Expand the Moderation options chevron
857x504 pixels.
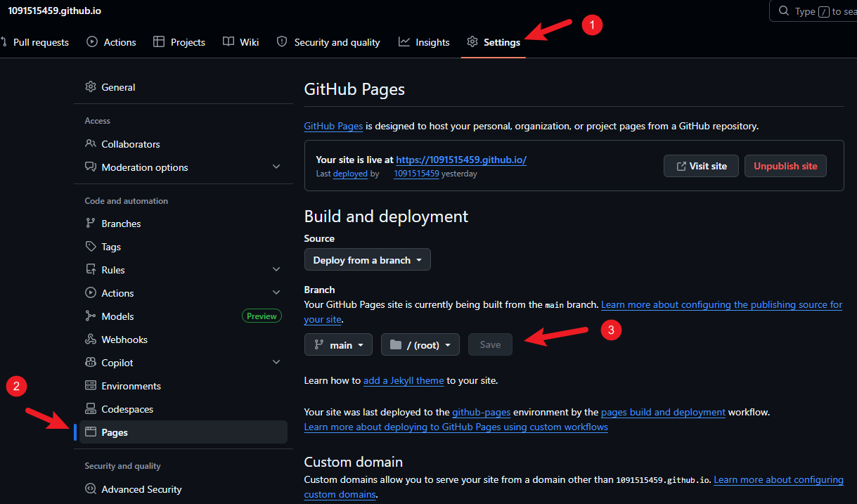(276, 167)
